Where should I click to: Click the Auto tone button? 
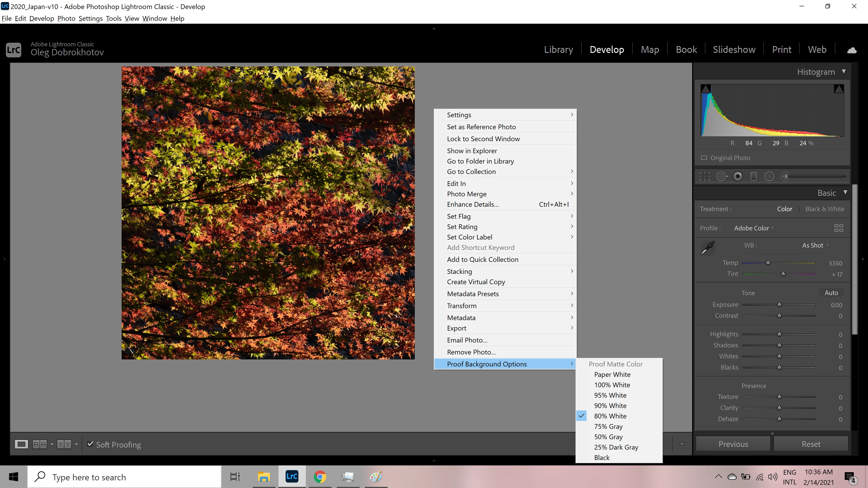click(x=831, y=293)
